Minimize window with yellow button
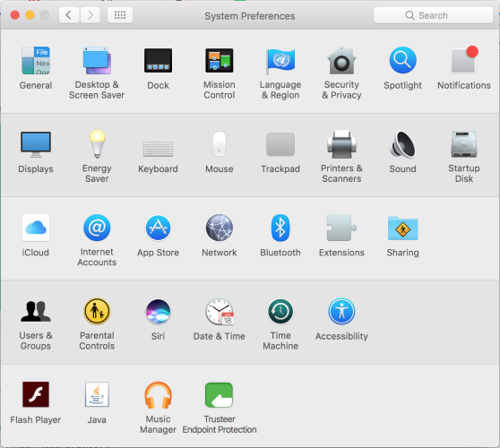 click(x=30, y=15)
